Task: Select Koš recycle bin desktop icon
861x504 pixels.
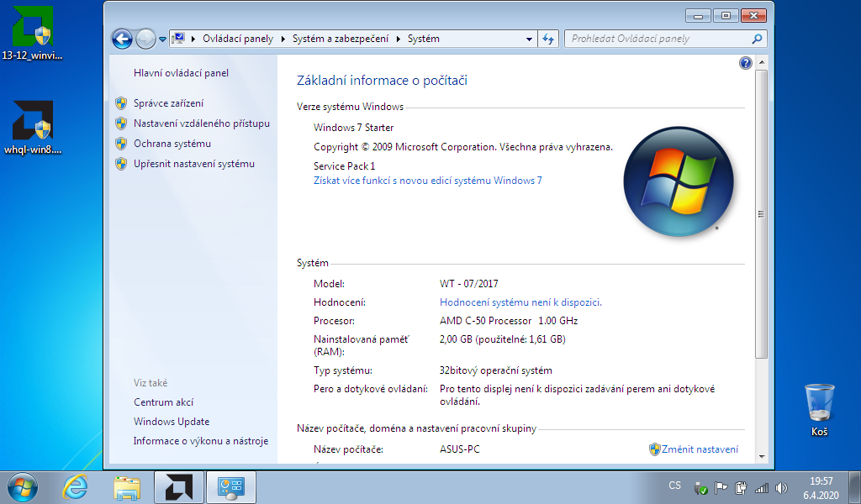Action: coord(819,410)
